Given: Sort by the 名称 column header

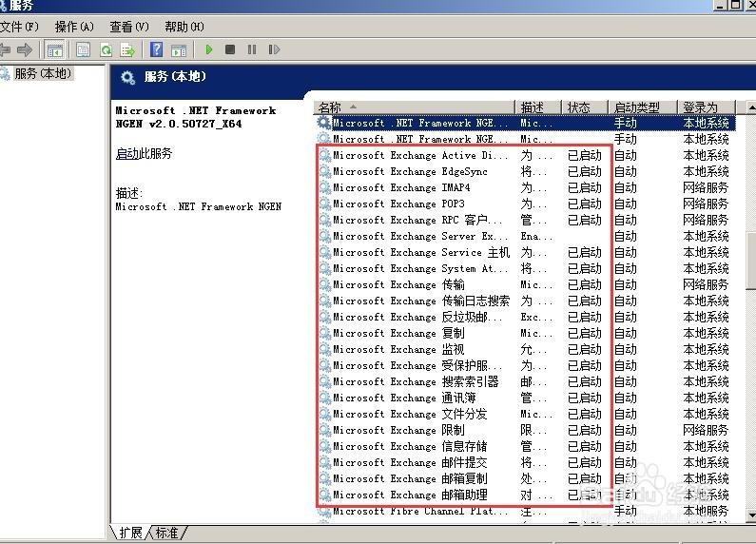Looking at the screenshot, I should coord(416,107).
